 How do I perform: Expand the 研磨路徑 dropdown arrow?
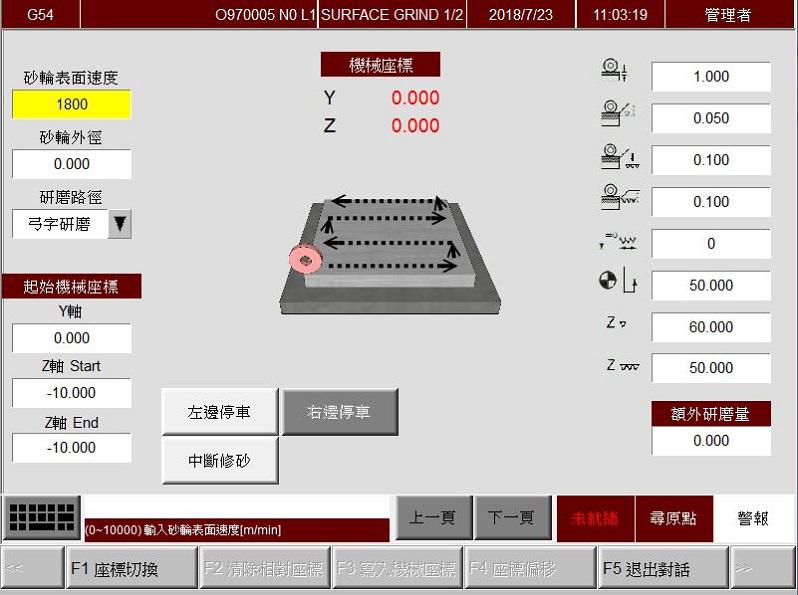point(119,224)
